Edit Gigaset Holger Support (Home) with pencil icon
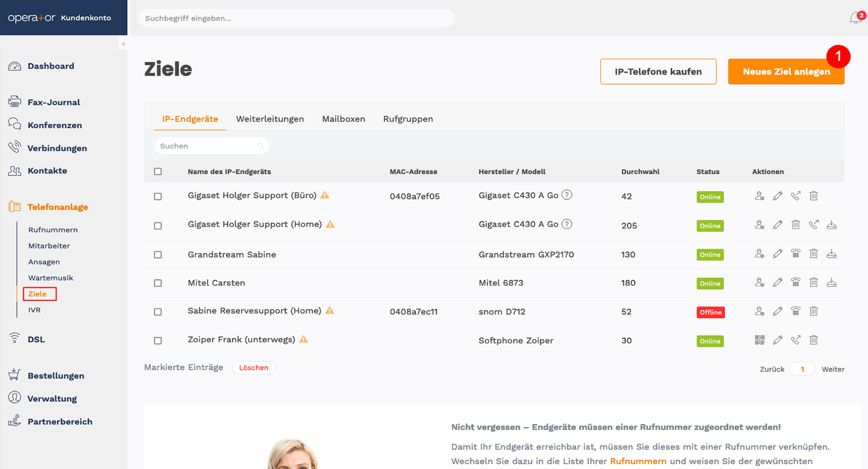The height and width of the screenshot is (469, 868). [777, 225]
